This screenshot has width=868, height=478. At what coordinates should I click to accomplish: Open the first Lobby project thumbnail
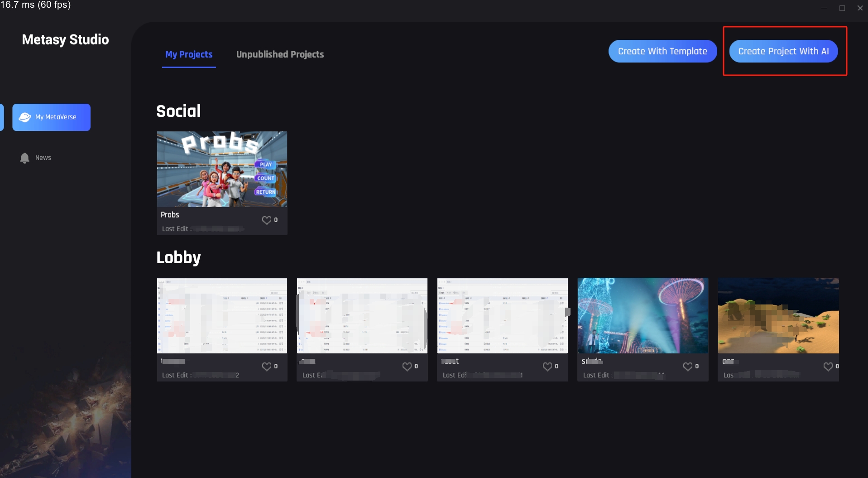[222, 315]
